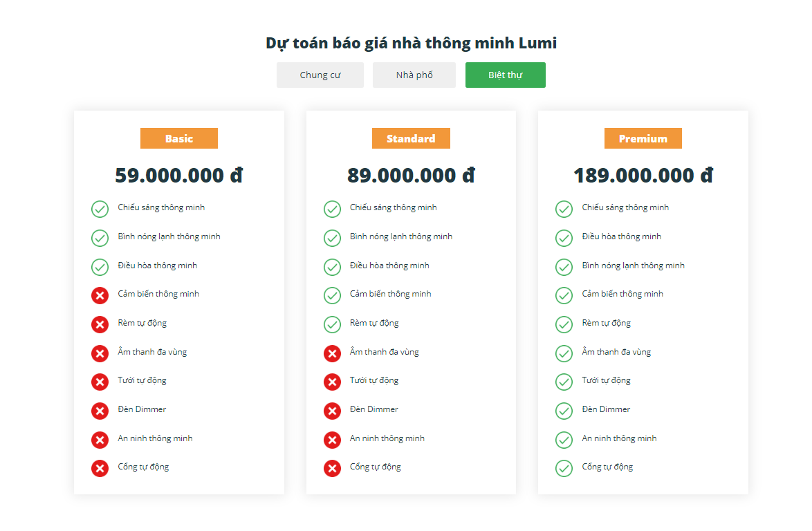
Task: Click the check for An ninh thông minh in Premium
Action: 564,439
